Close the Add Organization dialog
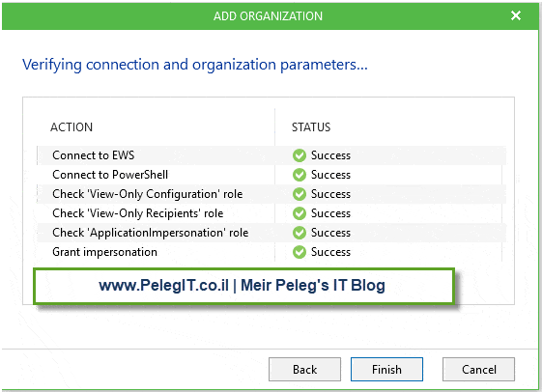Viewport: 542px width, 392px height. click(516, 15)
